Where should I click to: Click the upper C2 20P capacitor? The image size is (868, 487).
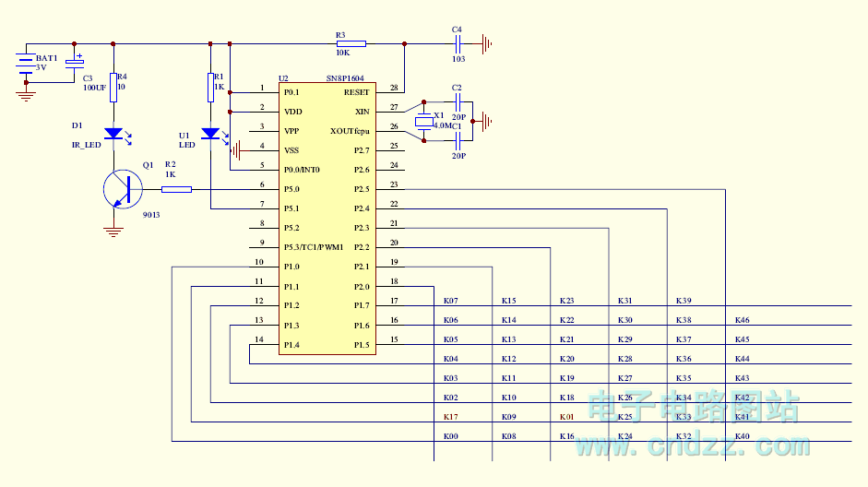[x=458, y=101]
